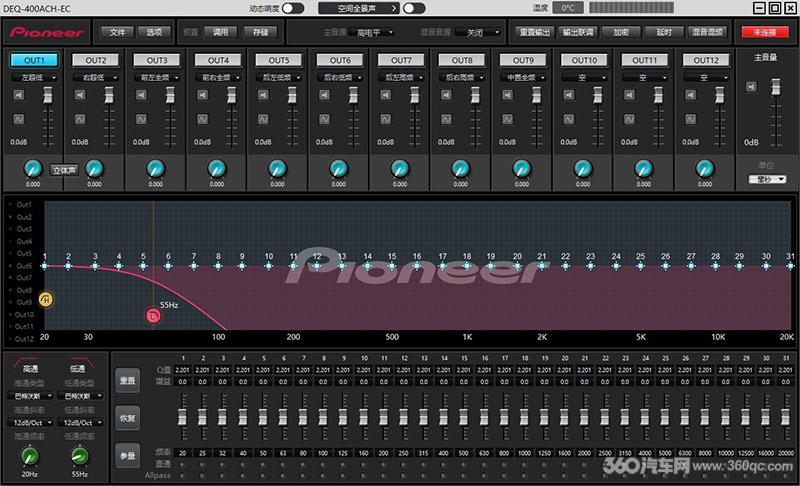Click the master volume mute speaker icon

click(752, 87)
